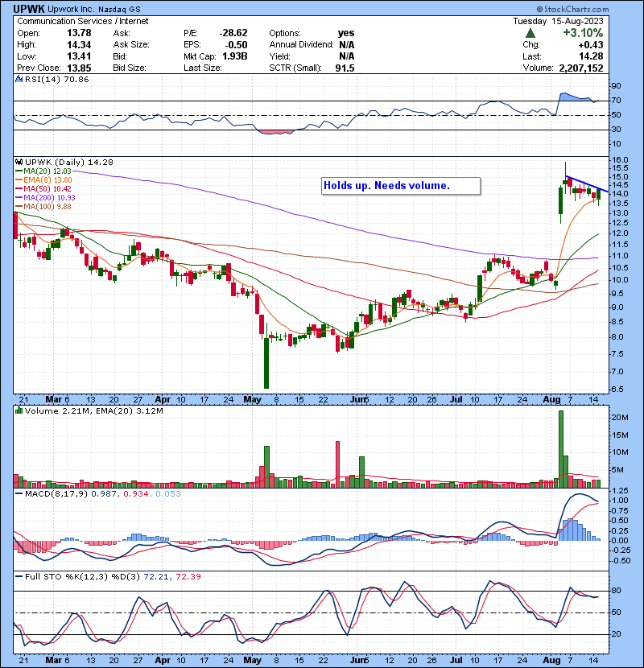Click the green up-triangle change indicator

point(530,33)
